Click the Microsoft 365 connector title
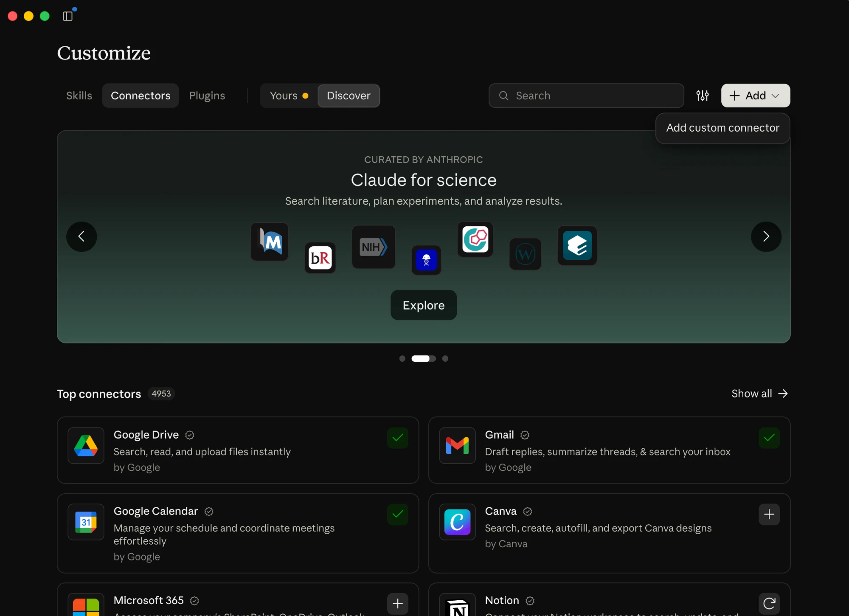 click(x=149, y=600)
